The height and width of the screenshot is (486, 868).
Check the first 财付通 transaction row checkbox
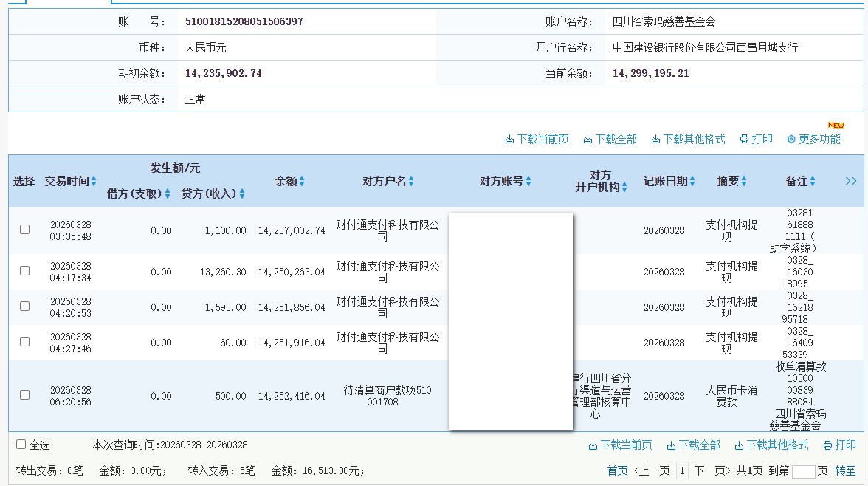[24, 229]
